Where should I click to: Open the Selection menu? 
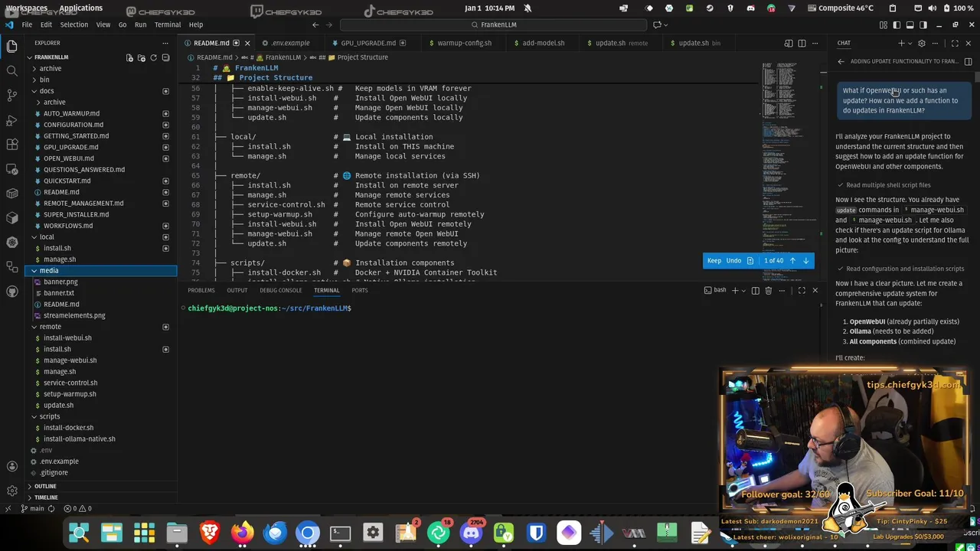point(74,24)
